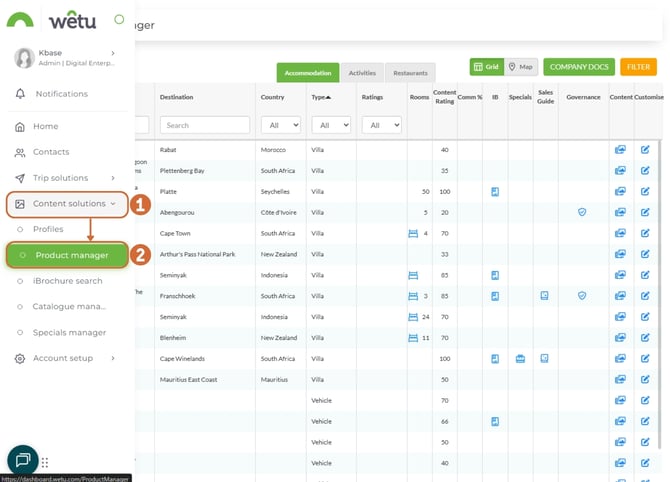Open Catalogue manager menu item
670x482 pixels.
(x=69, y=307)
